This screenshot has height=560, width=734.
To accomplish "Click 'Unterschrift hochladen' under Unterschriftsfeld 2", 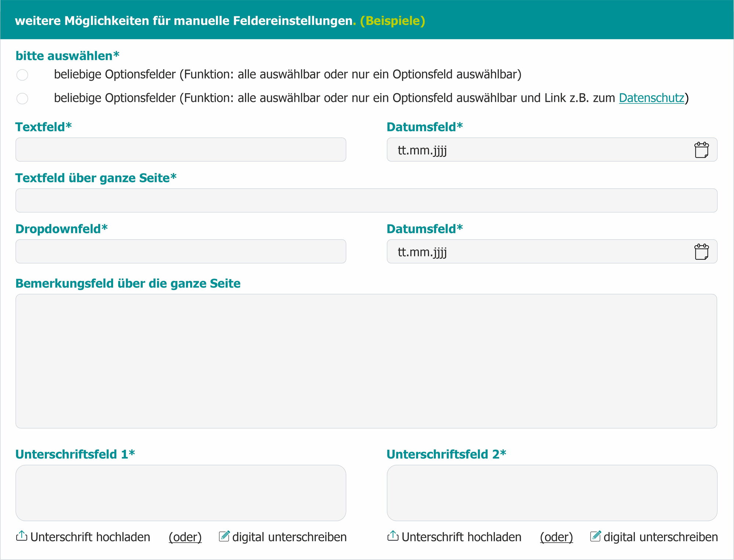I will coord(461,537).
